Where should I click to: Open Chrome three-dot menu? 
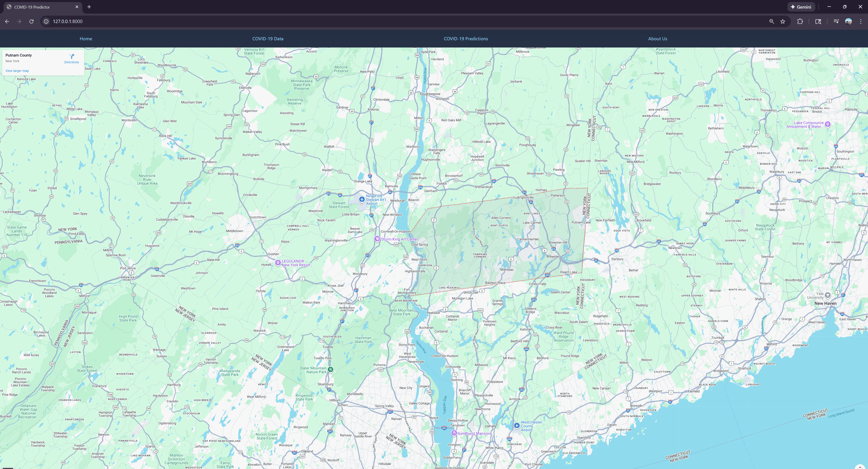pyautogui.click(x=861, y=21)
